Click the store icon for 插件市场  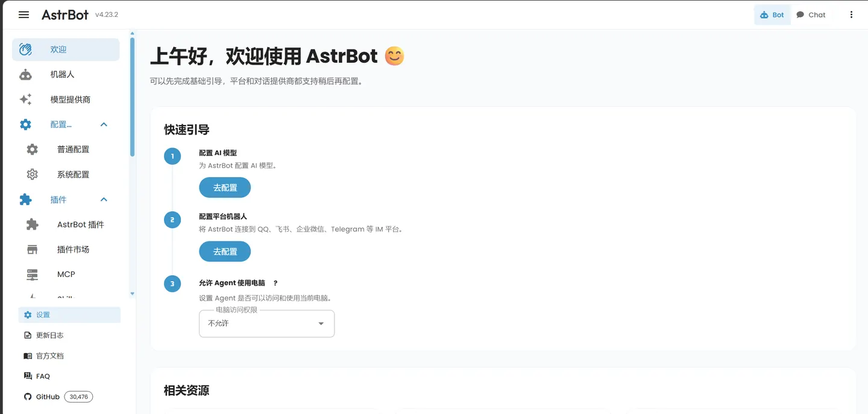[33, 249]
